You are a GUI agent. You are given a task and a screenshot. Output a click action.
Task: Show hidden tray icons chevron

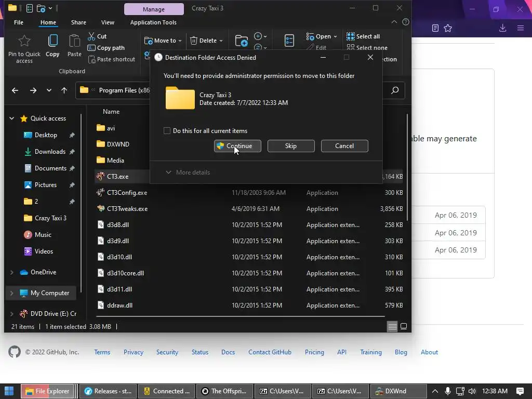click(435, 391)
